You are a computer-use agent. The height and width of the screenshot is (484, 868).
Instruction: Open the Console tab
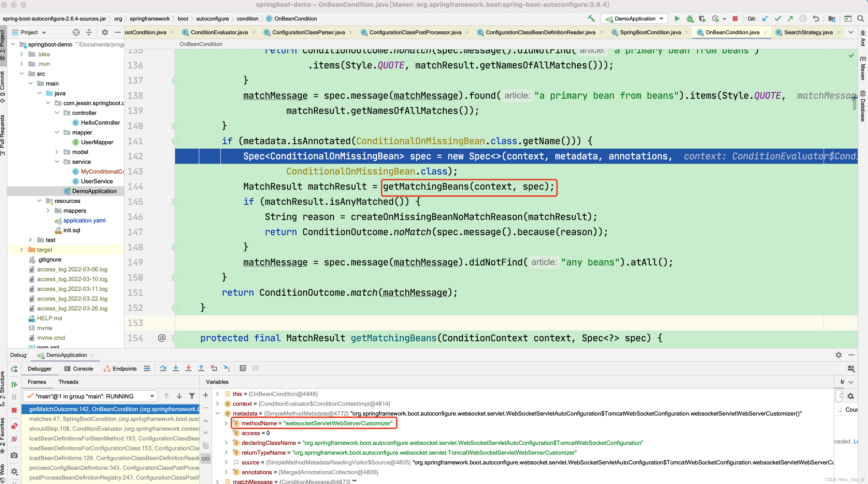(78, 368)
